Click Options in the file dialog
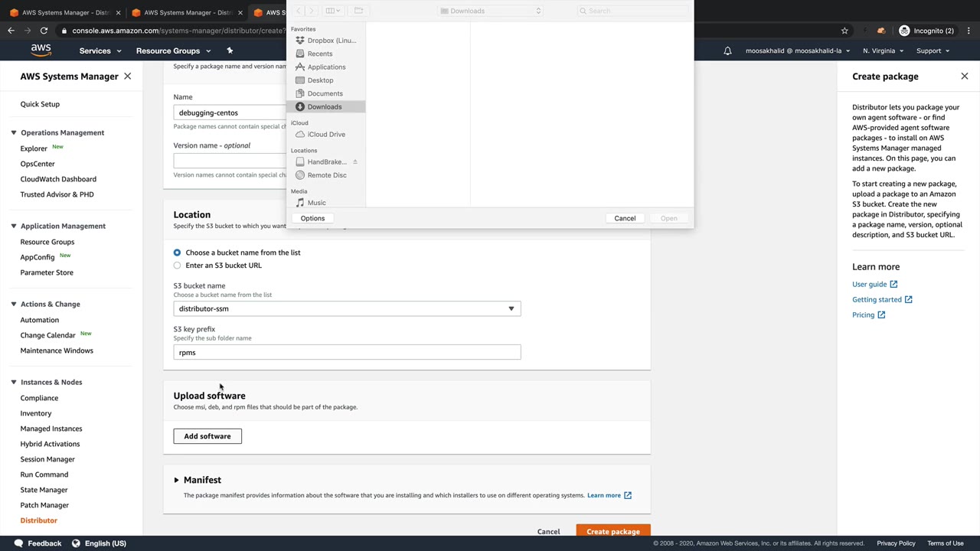 tap(312, 219)
